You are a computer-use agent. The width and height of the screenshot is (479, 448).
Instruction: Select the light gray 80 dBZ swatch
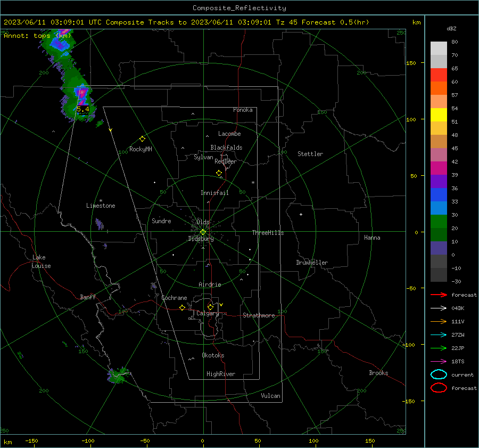coord(439,48)
